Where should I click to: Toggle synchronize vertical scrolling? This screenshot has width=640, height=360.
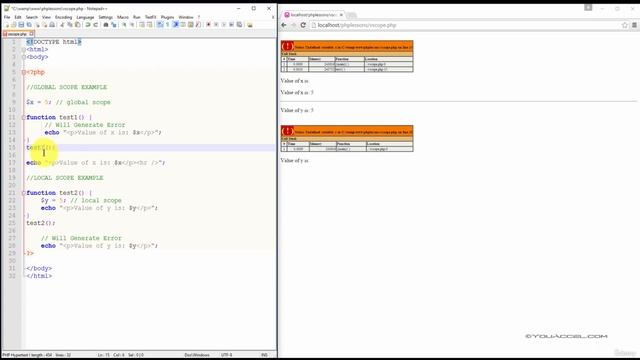[x=142, y=25]
